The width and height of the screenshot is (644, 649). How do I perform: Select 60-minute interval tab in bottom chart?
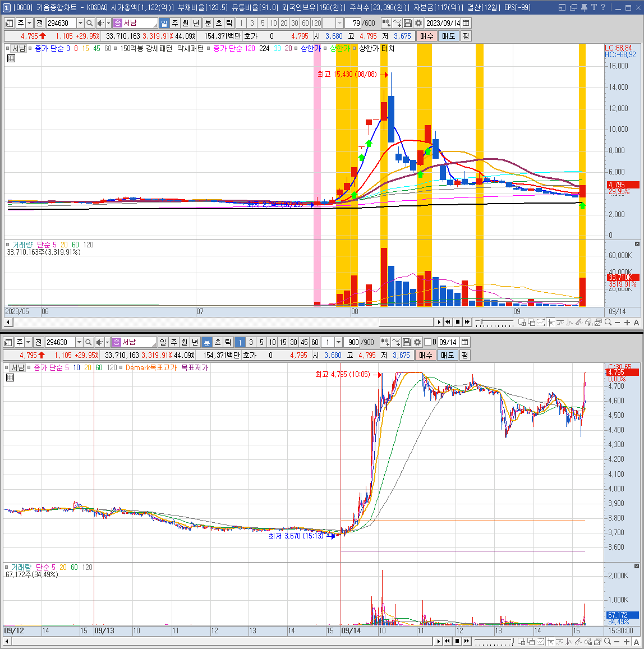(x=315, y=342)
